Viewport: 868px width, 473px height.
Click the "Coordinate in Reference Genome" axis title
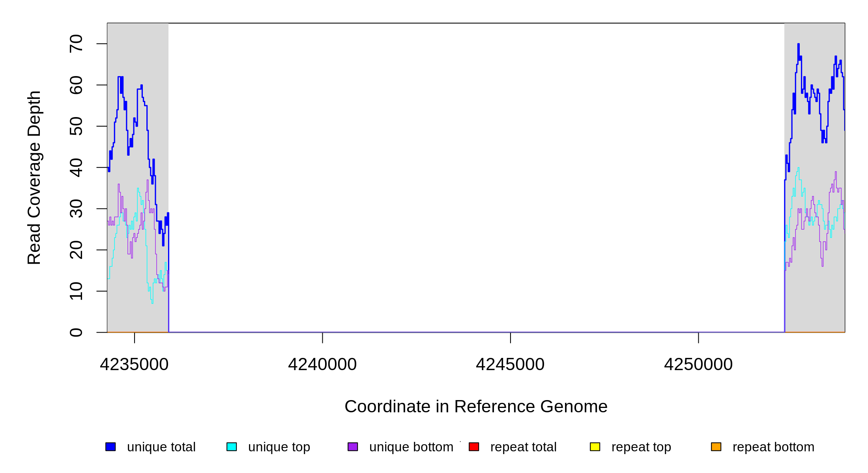tap(476, 407)
